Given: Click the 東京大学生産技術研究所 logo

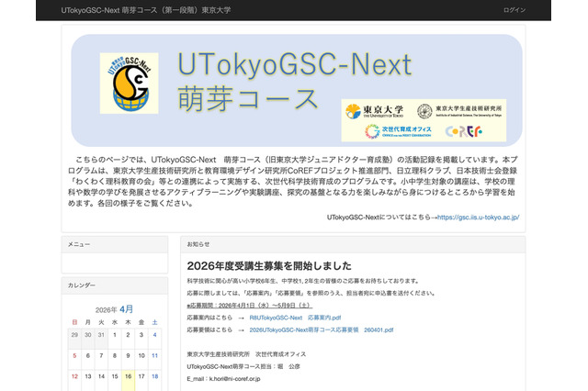Looking at the screenshot, I should coord(459,111).
